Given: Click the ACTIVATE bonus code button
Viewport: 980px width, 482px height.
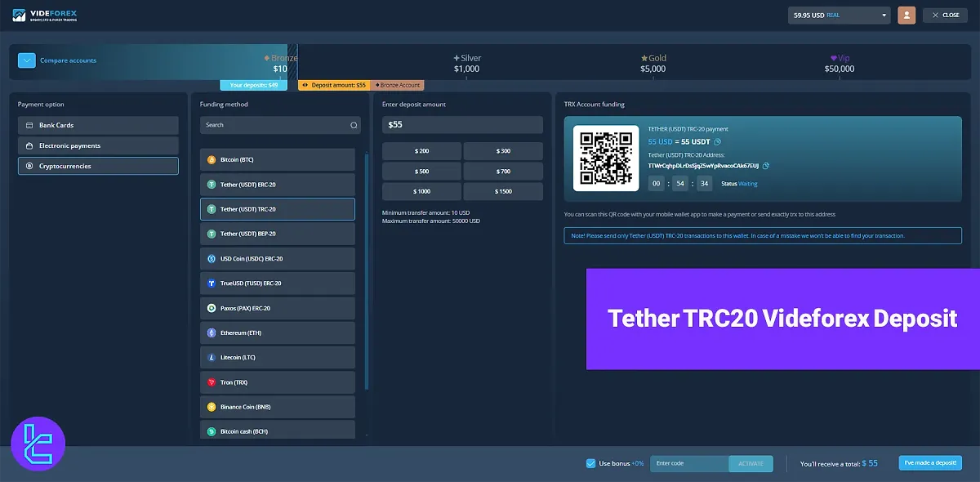Looking at the screenshot, I should click(x=750, y=463).
